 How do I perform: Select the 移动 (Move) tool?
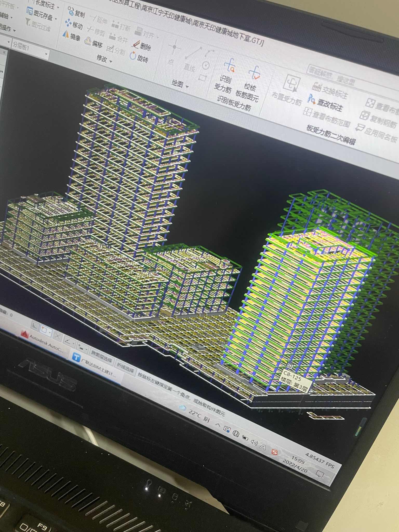[x=74, y=24]
